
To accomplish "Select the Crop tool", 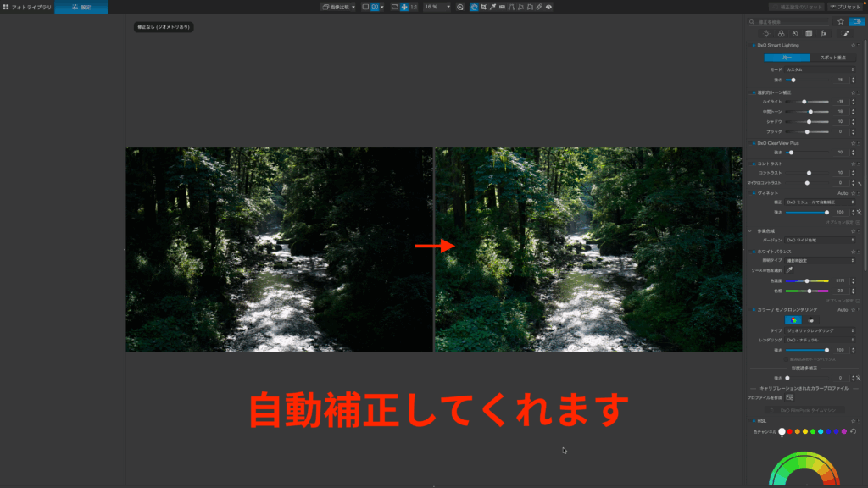I will click(483, 7).
